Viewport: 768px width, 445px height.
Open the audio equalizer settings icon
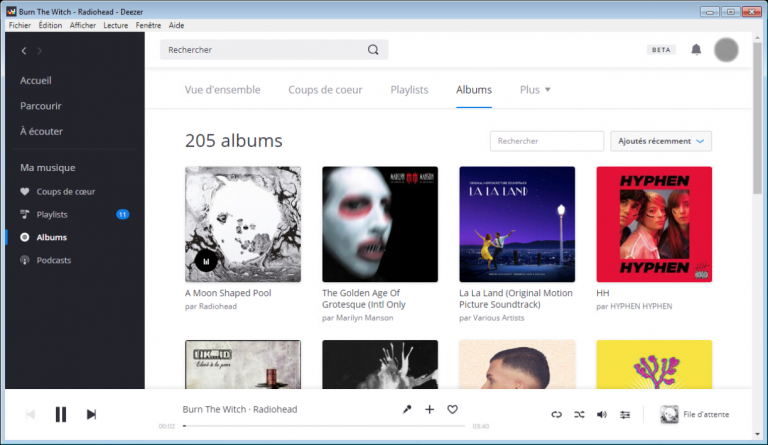point(625,414)
